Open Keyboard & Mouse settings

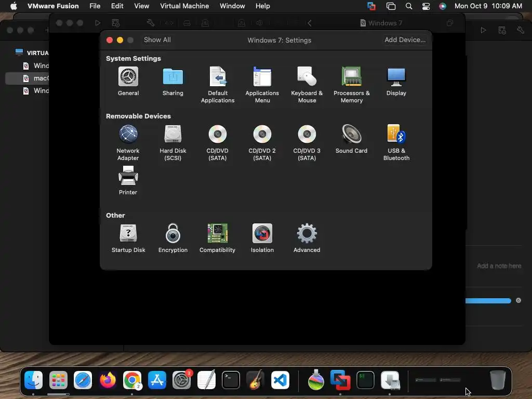[307, 85]
